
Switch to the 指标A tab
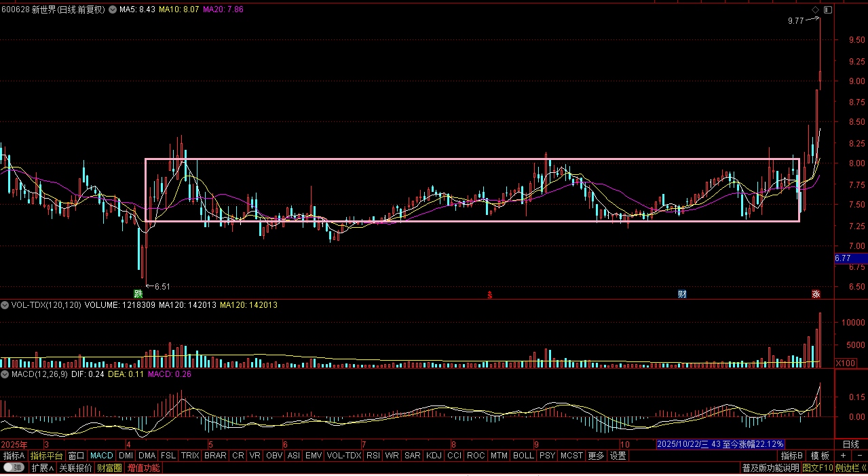pos(14,456)
